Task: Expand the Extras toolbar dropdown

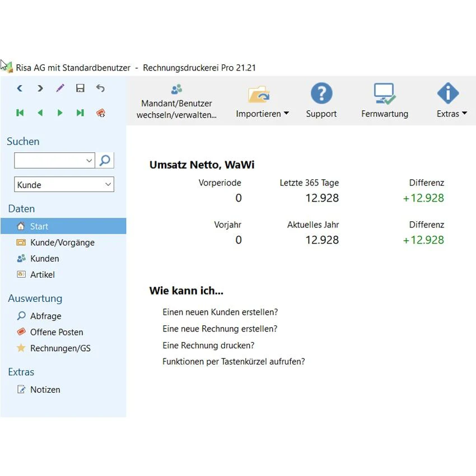Action: click(452, 100)
